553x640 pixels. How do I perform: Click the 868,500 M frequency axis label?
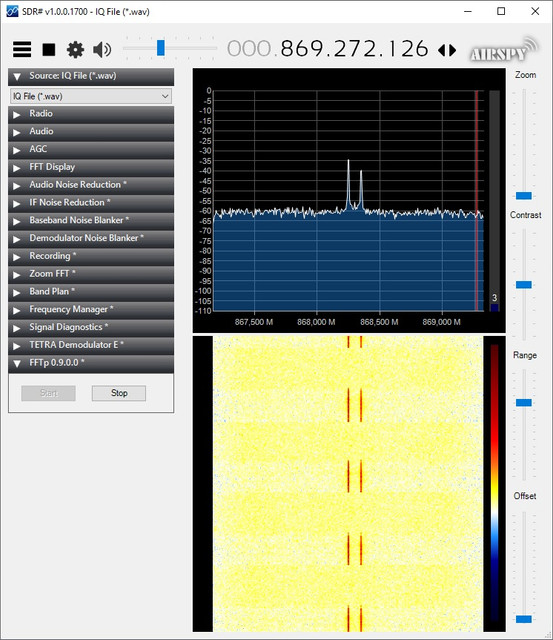[379, 322]
